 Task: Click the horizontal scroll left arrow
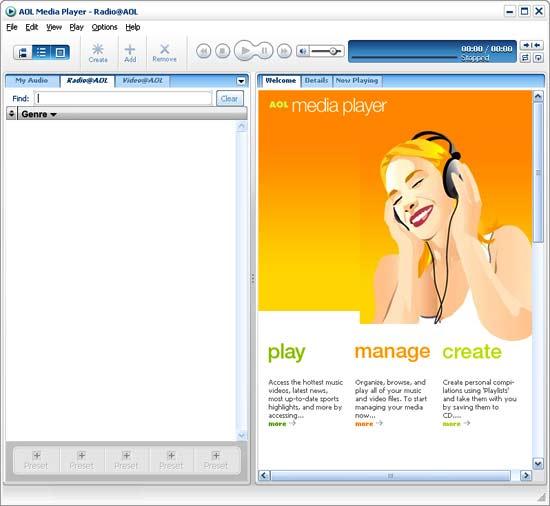264,475
